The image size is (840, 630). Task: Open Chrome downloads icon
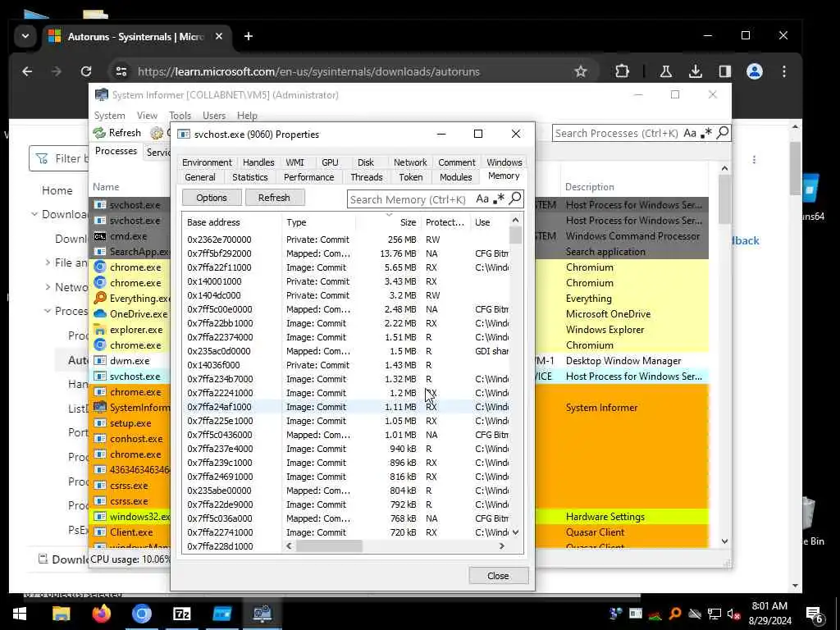point(696,71)
